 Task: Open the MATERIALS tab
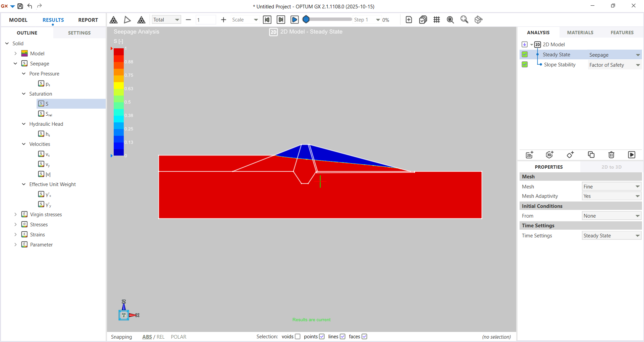(x=580, y=33)
